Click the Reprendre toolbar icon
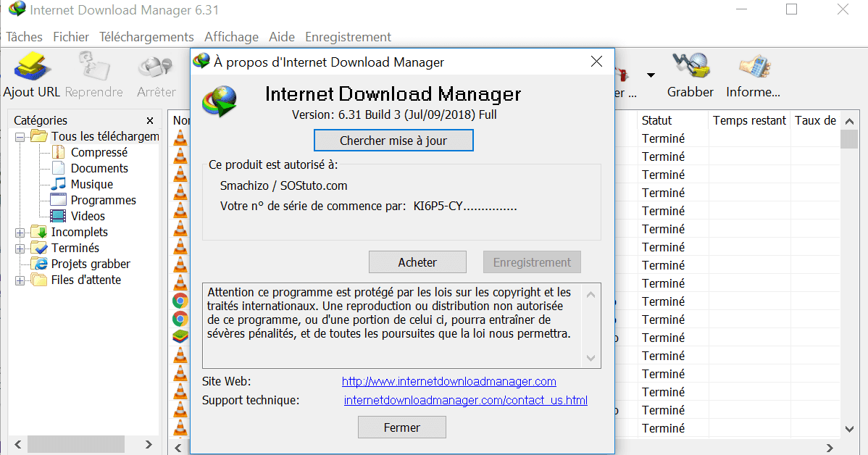Image resolution: width=868 pixels, height=455 pixels. click(x=93, y=75)
